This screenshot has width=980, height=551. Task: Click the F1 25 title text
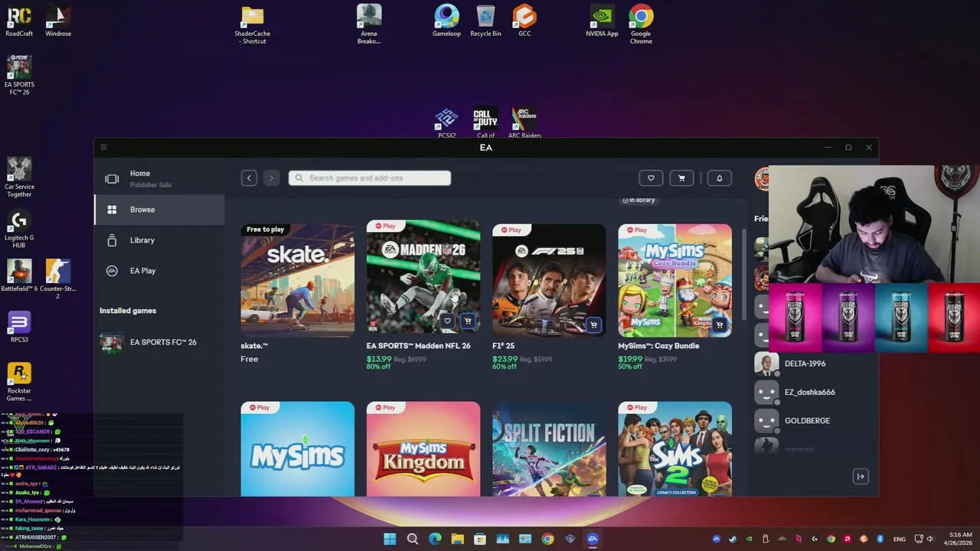click(x=503, y=346)
